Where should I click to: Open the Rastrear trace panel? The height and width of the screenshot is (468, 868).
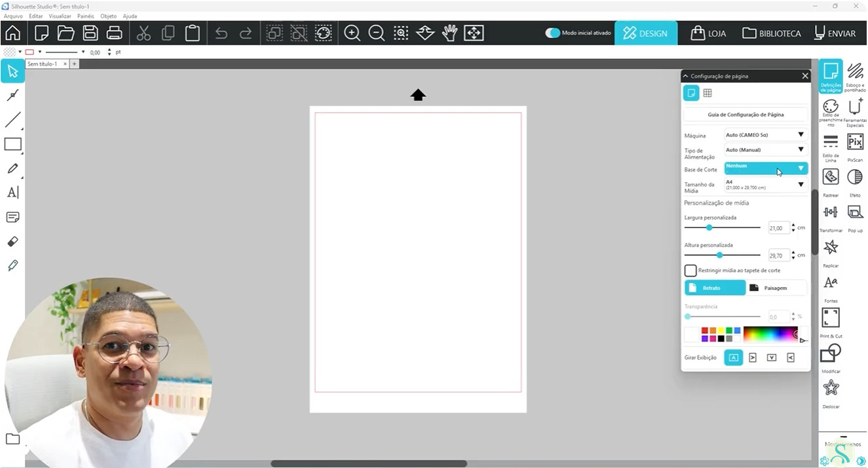[831, 182]
